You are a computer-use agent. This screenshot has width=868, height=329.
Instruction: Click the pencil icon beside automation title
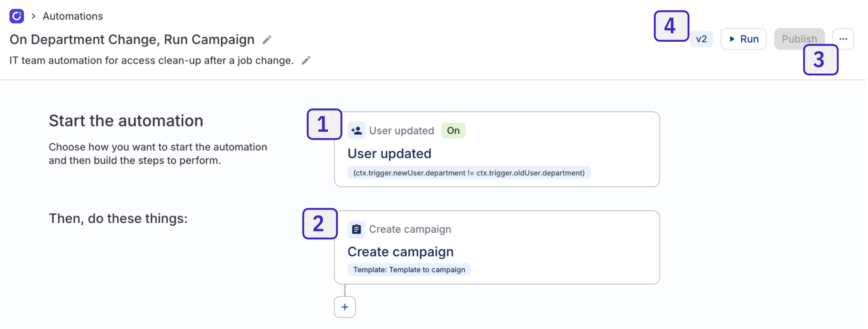(267, 40)
